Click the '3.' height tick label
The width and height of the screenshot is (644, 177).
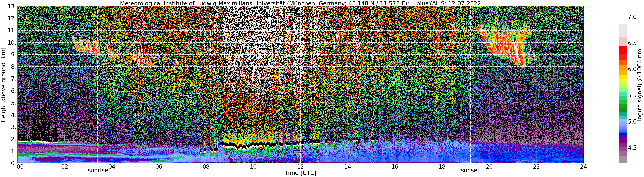pyautogui.click(x=14, y=127)
